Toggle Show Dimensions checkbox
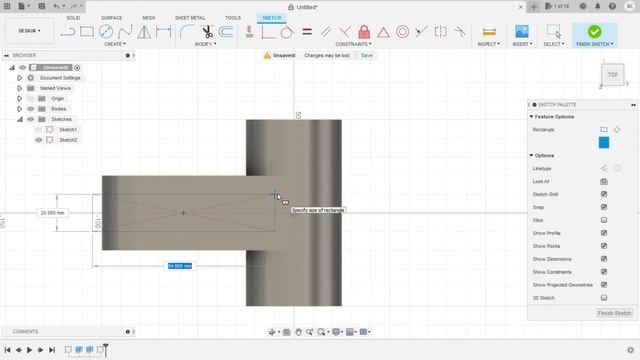 coord(604,259)
